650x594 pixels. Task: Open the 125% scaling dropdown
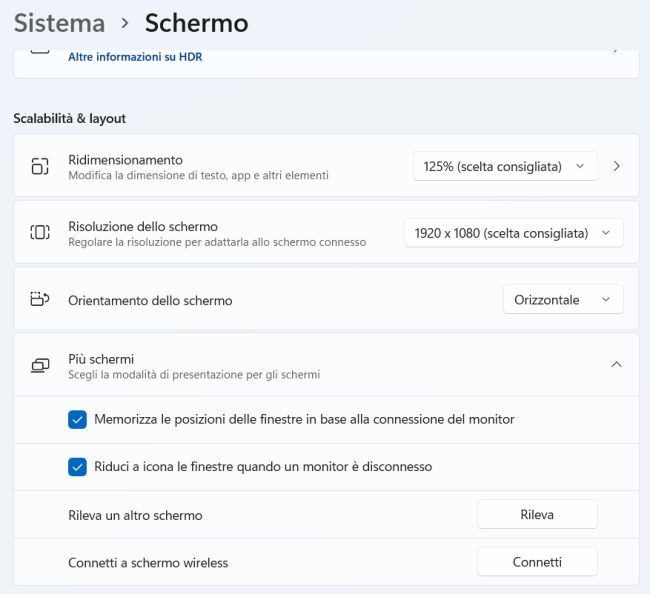(x=504, y=166)
